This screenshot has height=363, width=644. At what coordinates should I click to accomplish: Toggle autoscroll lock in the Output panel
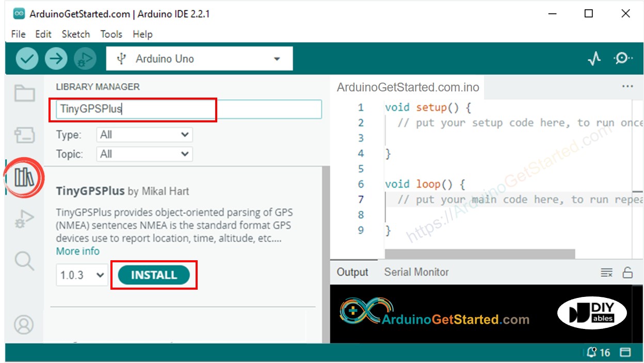pyautogui.click(x=629, y=272)
